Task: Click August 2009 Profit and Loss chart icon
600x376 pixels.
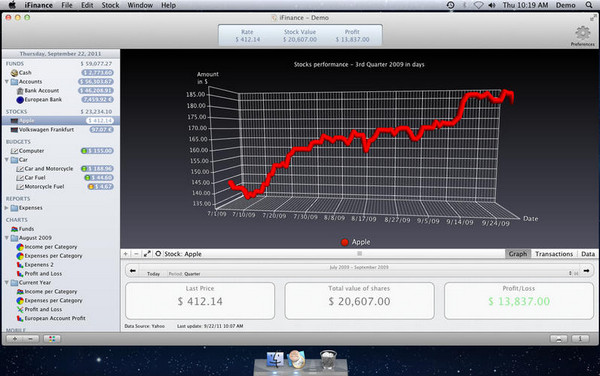Action: [x=20, y=274]
